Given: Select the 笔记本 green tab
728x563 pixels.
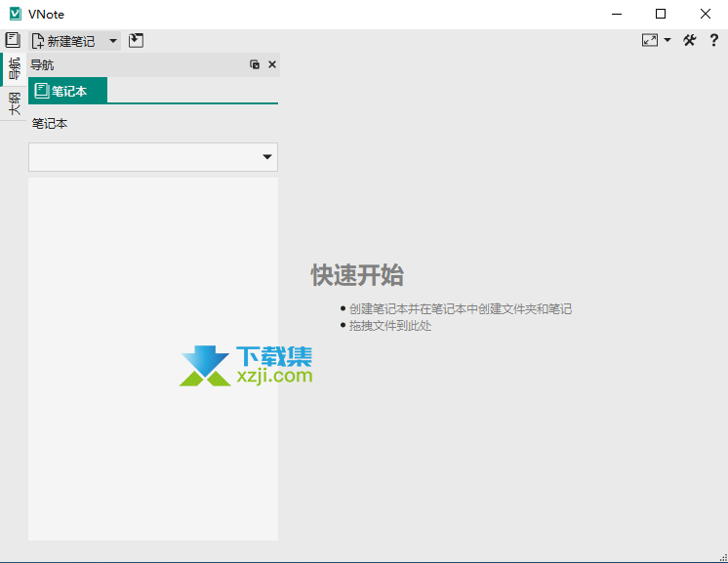Looking at the screenshot, I should [67, 91].
